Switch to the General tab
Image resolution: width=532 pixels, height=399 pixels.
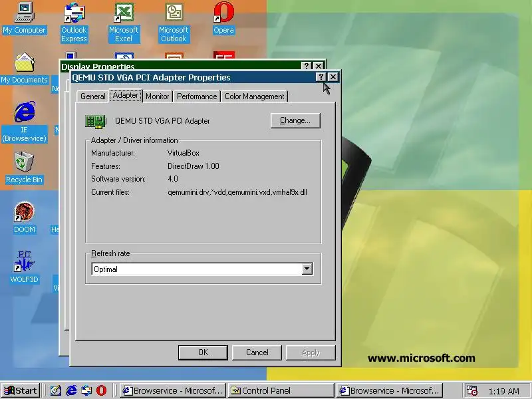[93, 96]
